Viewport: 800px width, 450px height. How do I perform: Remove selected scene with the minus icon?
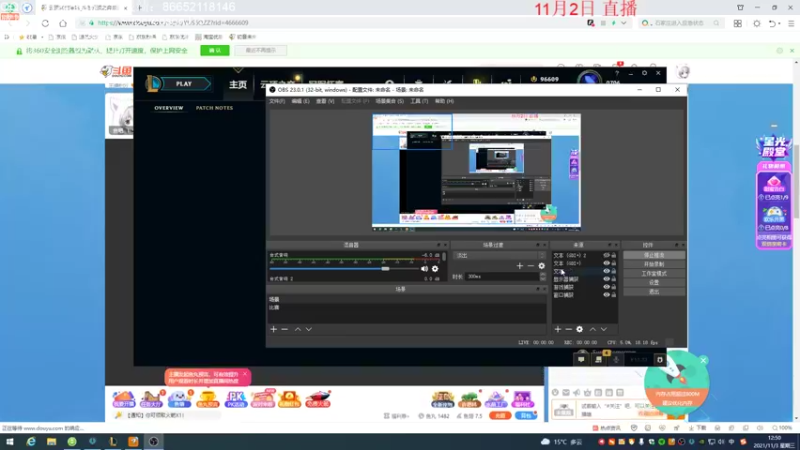[x=285, y=330]
